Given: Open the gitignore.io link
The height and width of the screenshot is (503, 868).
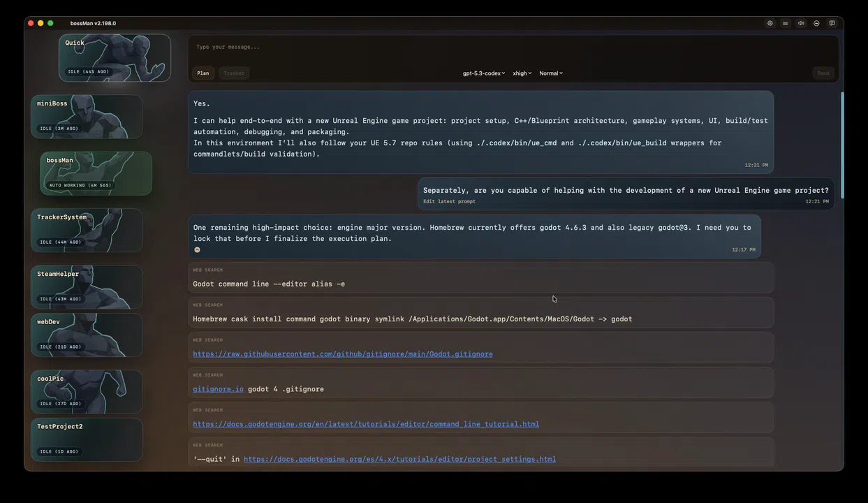Looking at the screenshot, I should click(218, 389).
